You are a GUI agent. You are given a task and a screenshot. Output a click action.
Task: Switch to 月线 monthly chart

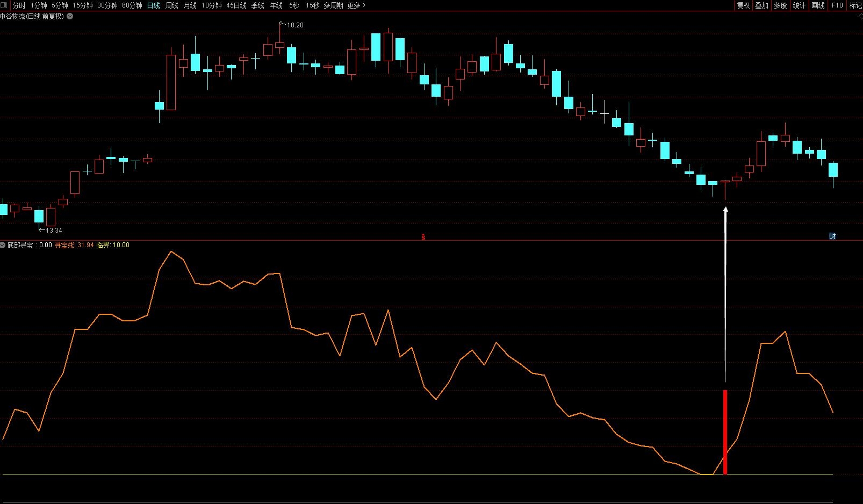190,5
